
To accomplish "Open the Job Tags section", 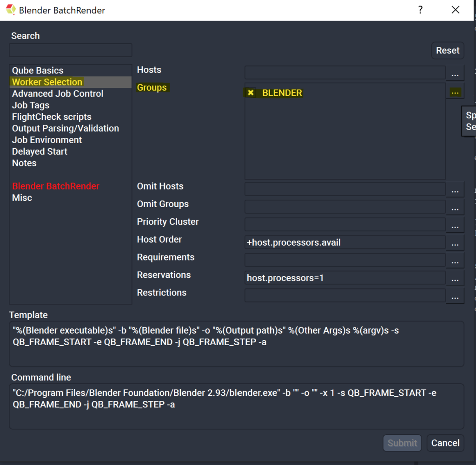I will (31, 105).
